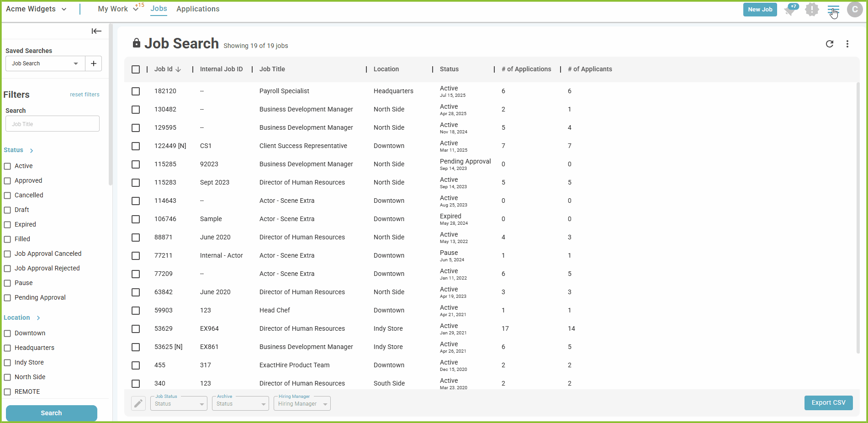Sort by Job Id descending arrow
The image size is (868, 423).
pos(178,69)
